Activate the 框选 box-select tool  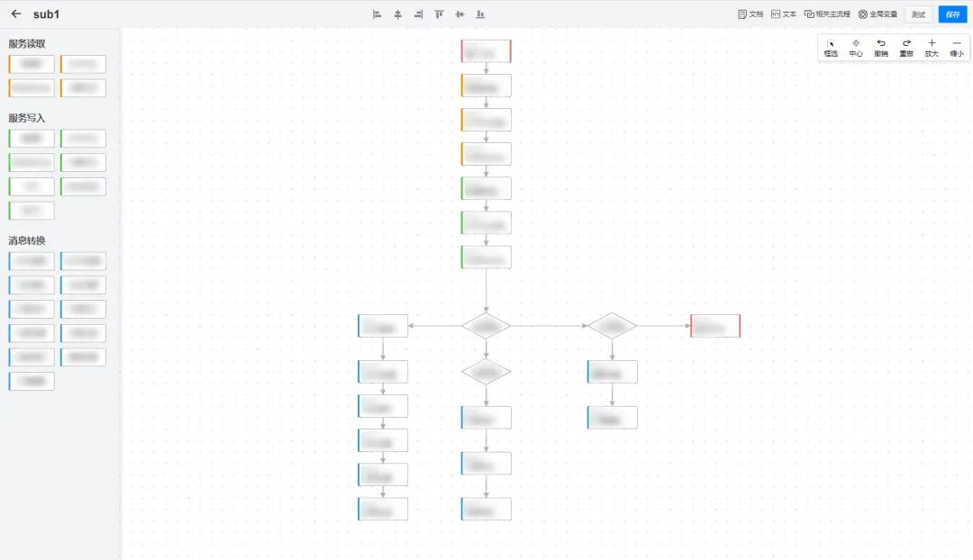pyautogui.click(x=830, y=47)
